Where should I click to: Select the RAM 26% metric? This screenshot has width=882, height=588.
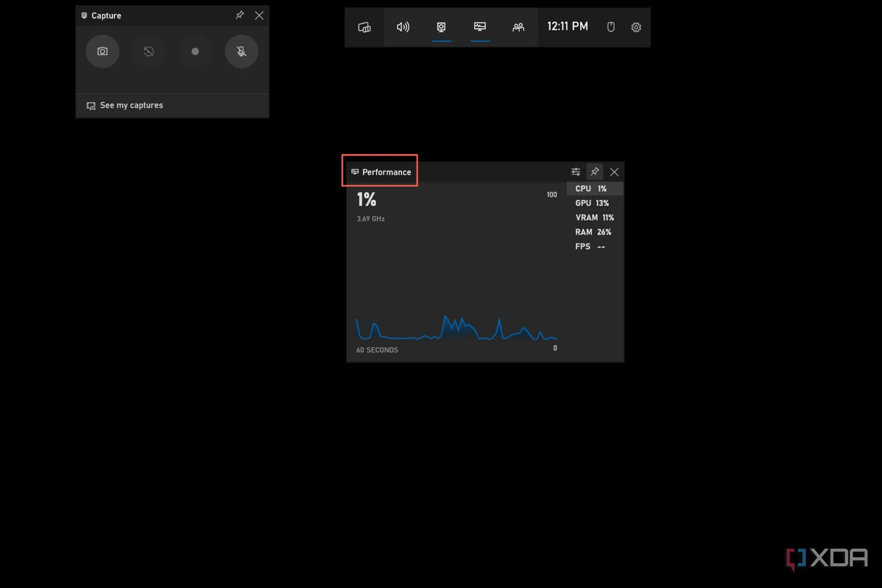(x=595, y=232)
